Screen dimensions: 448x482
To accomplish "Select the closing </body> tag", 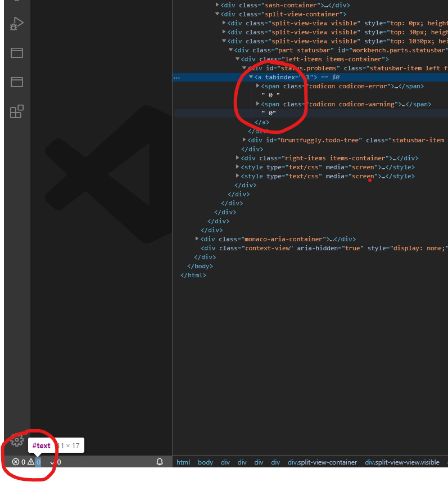I will point(200,266).
